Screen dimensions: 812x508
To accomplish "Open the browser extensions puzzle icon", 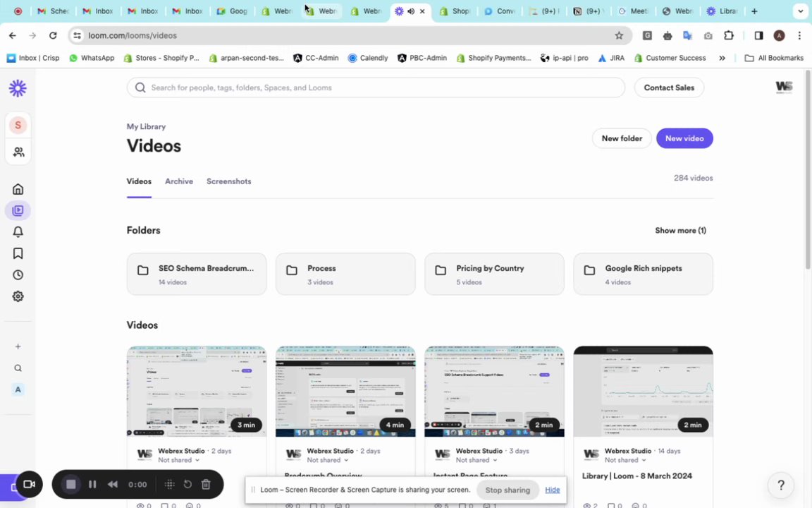I will (729, 35).
